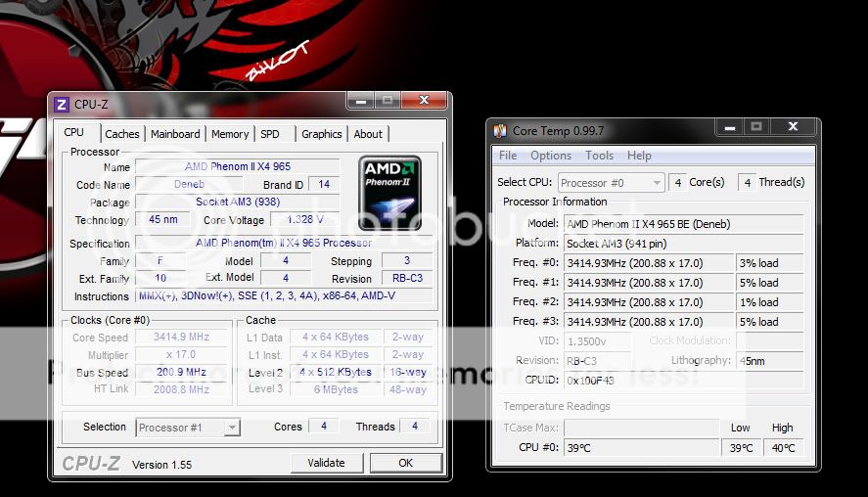Click the CPU-Z Revision value RB-C3

pos(407,279)
